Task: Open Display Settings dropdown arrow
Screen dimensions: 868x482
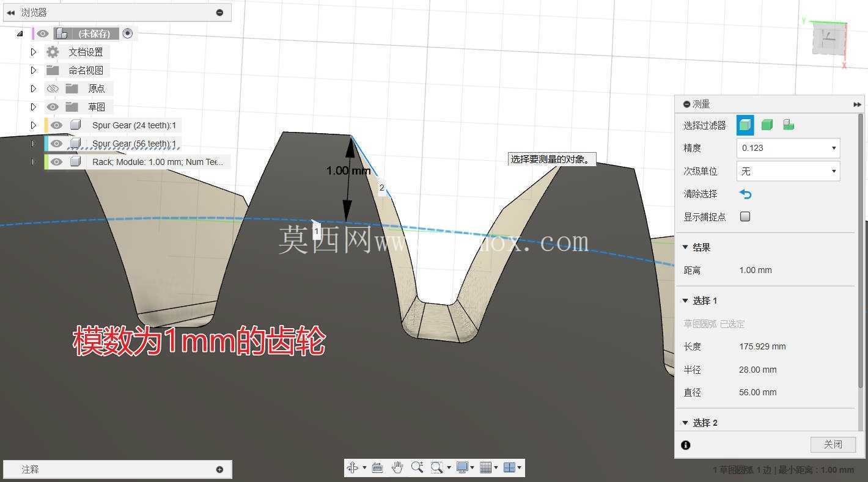Action: tap(473, 468)
